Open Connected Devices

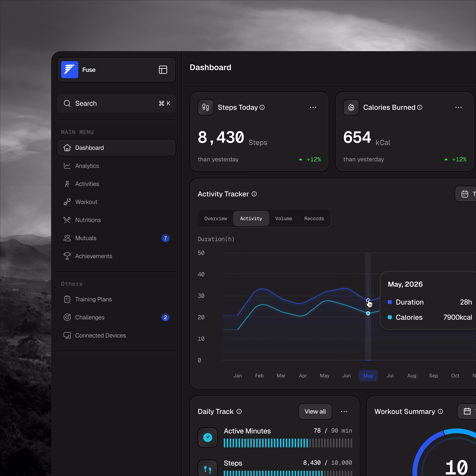point(116,335)
